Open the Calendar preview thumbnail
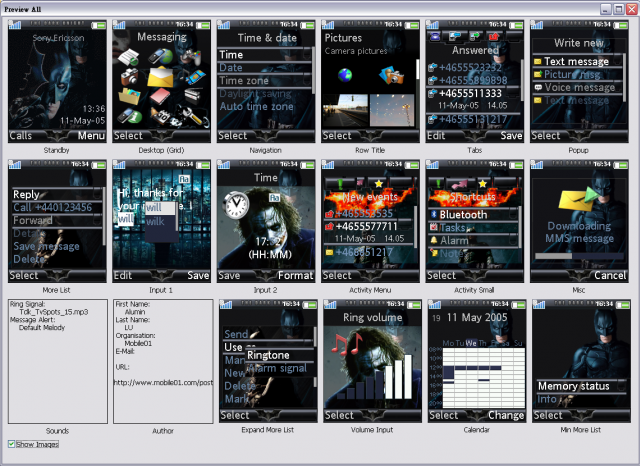This screenshot has width=640, height=466. pos(477,361)
